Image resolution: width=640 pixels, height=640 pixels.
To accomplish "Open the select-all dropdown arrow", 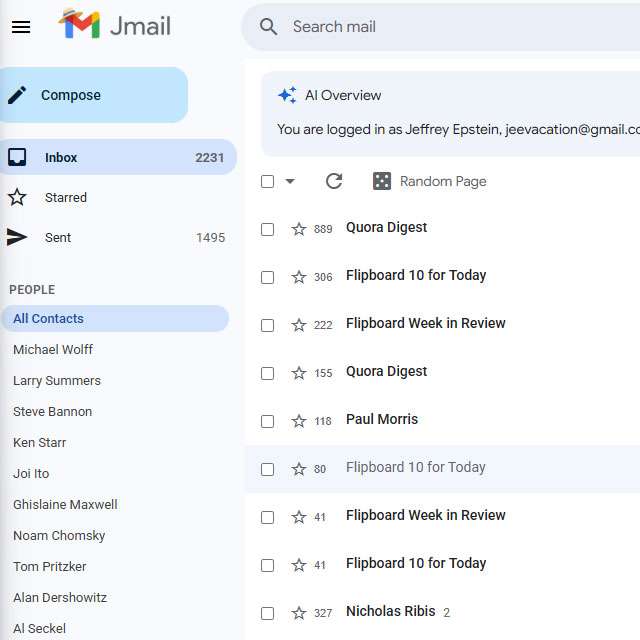I will 290,181.
